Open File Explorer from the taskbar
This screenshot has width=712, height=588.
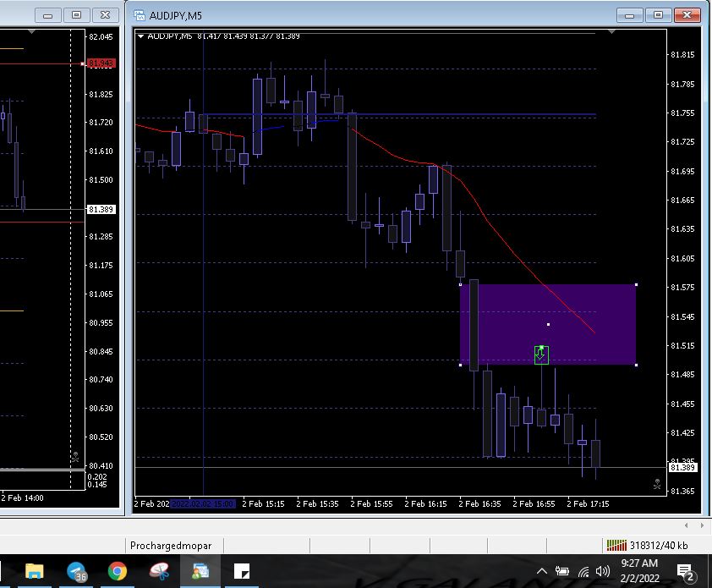34,571
